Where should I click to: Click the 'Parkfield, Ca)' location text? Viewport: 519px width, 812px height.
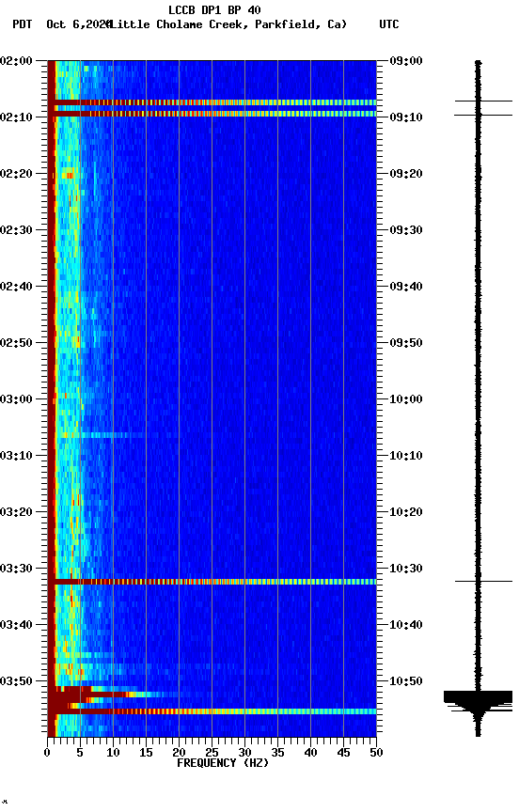point(301,24)
